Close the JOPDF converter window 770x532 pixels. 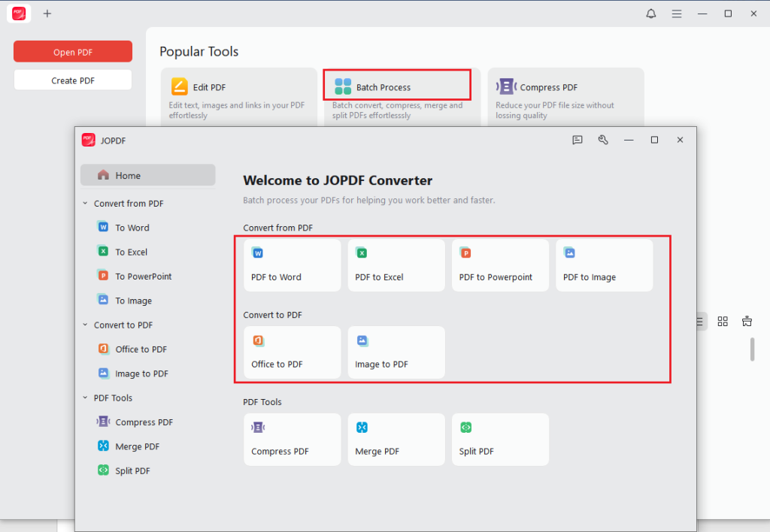(680, 140)
